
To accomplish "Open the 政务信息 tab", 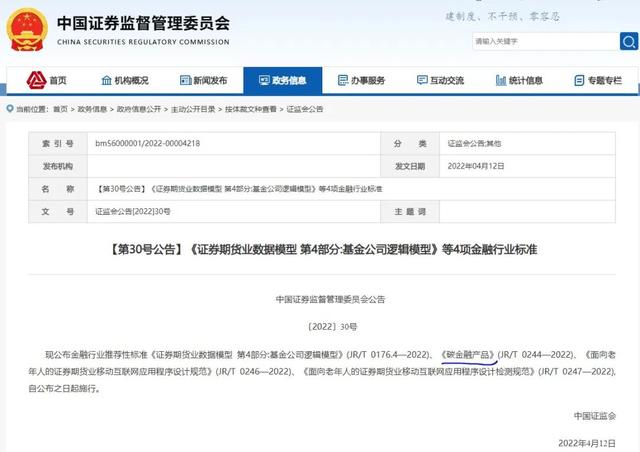I will pyautogui.click(x=283, y=80).
